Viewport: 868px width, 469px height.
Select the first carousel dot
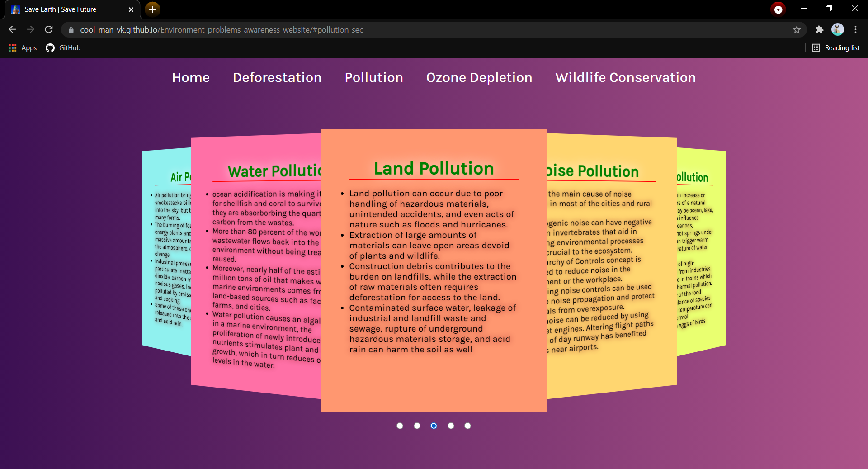tap(400, 426)
